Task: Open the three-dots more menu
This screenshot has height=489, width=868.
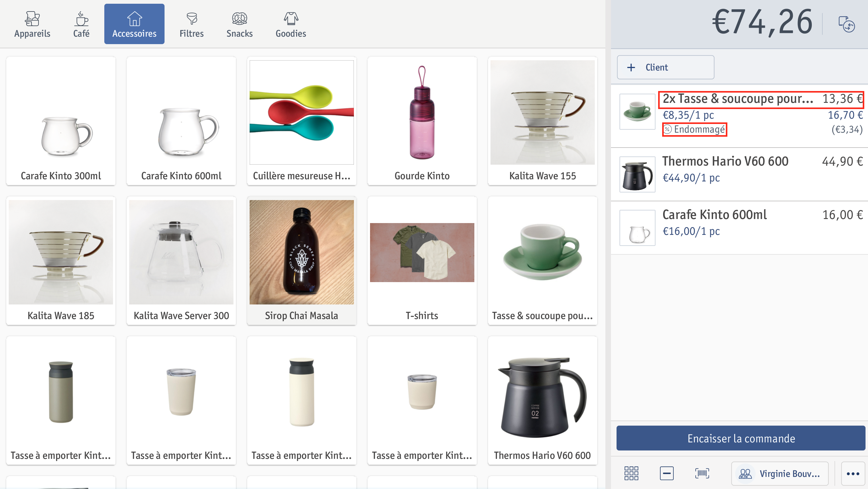Action: [x=853, y=473]
